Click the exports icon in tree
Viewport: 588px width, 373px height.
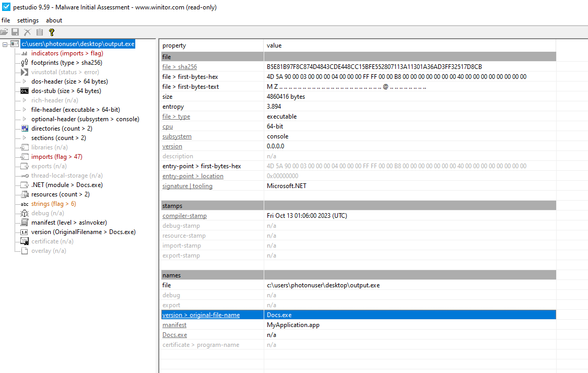(x=25, y=166)
